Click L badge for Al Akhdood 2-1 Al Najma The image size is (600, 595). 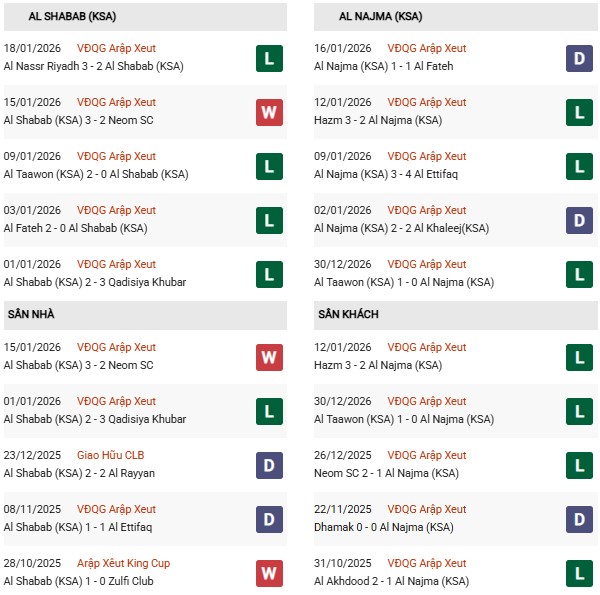[577, 573]
